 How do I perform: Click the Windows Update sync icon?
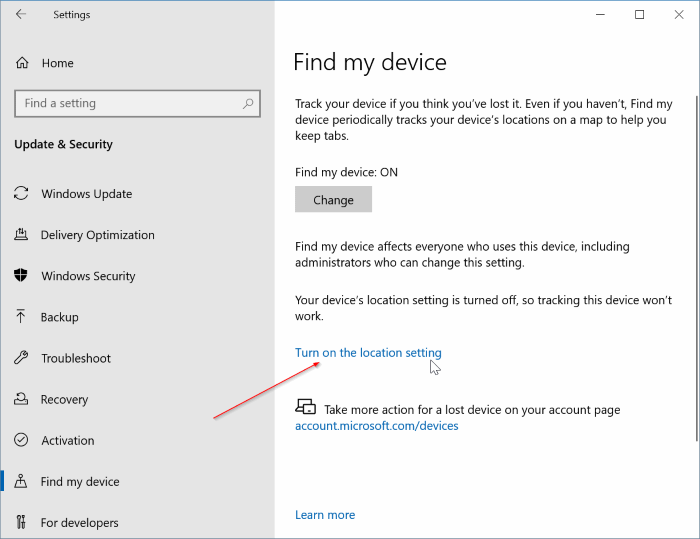[21, 193]
